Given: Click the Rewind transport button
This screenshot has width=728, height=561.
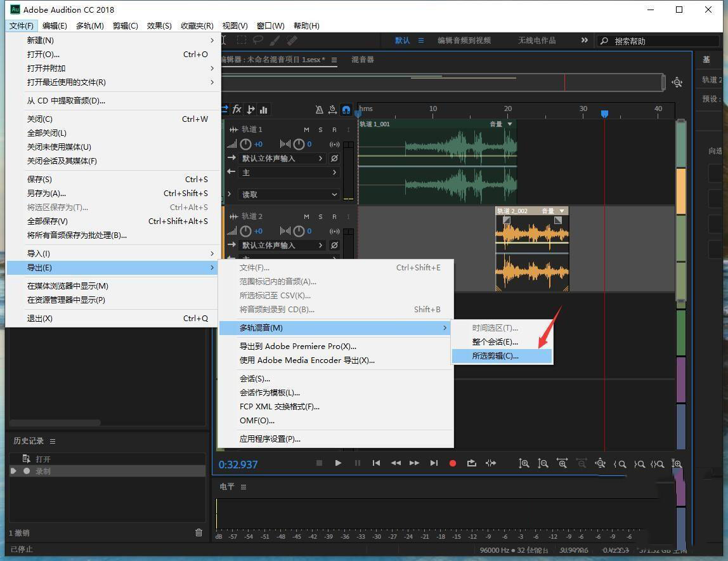Looking at the screenshot, I should click(396, 463).
